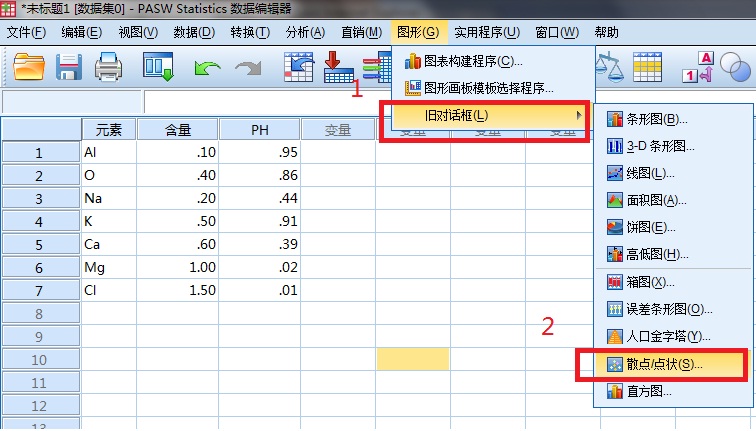This screenshot has width=756, height=431.
Task: Click the boxplot icon beside 箱图(X)
Action: click(x=615, y=282)
